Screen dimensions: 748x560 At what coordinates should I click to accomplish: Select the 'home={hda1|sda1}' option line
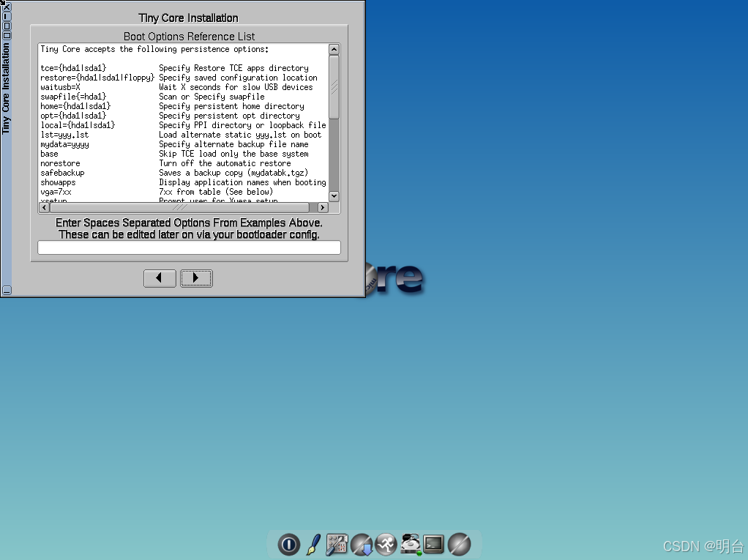75,106
